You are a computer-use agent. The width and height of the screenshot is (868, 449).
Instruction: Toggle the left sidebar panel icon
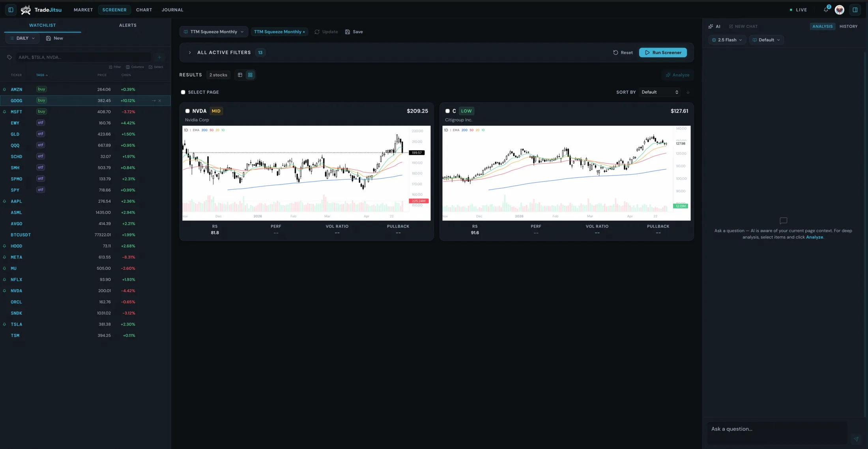(11, 10)
